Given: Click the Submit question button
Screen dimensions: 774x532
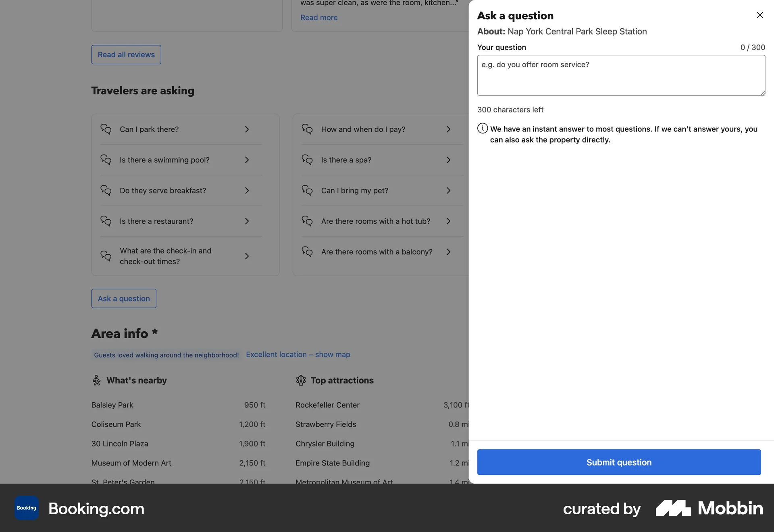Looking at the screenshot, I should pyautogui.click(x=619, y=462).
